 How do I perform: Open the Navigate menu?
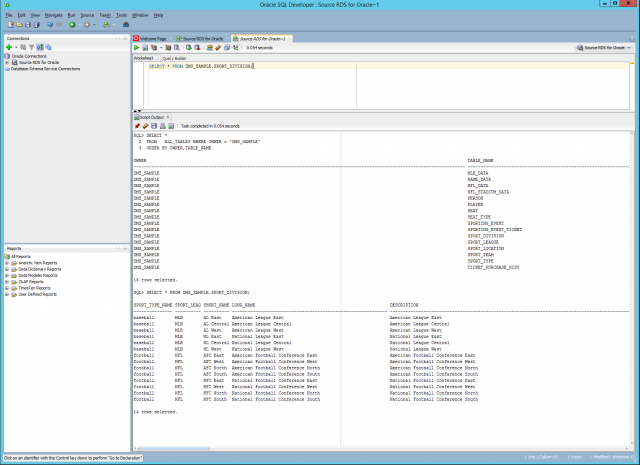click(x=53, y=15)
